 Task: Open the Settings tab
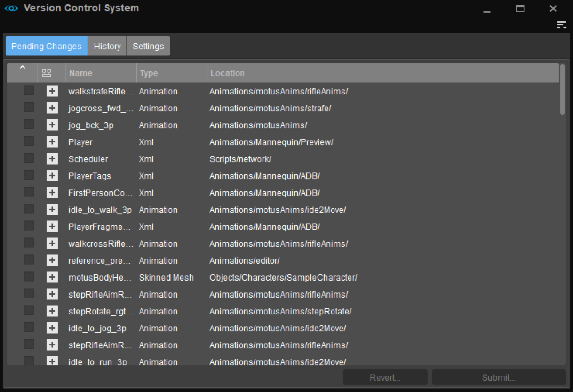(x=148, y=46)
